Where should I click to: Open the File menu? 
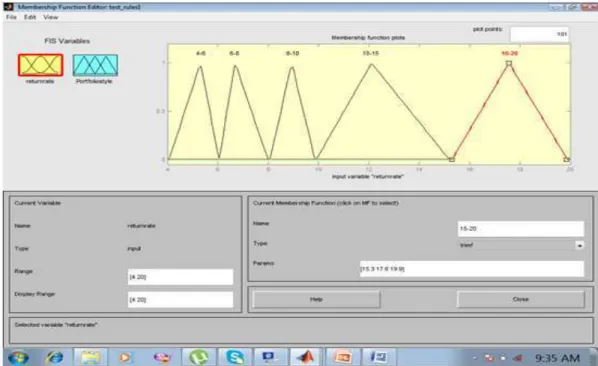11,17
